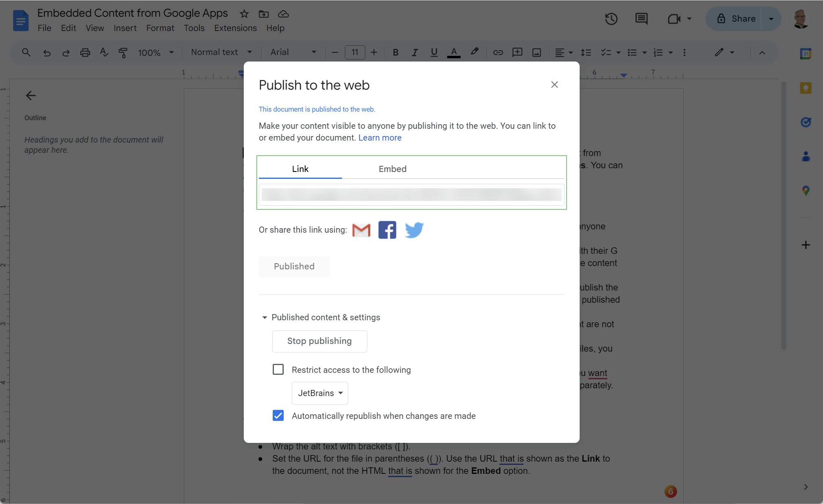
Task: Toggle bold formatting
Action: click(x=395, y=53)
